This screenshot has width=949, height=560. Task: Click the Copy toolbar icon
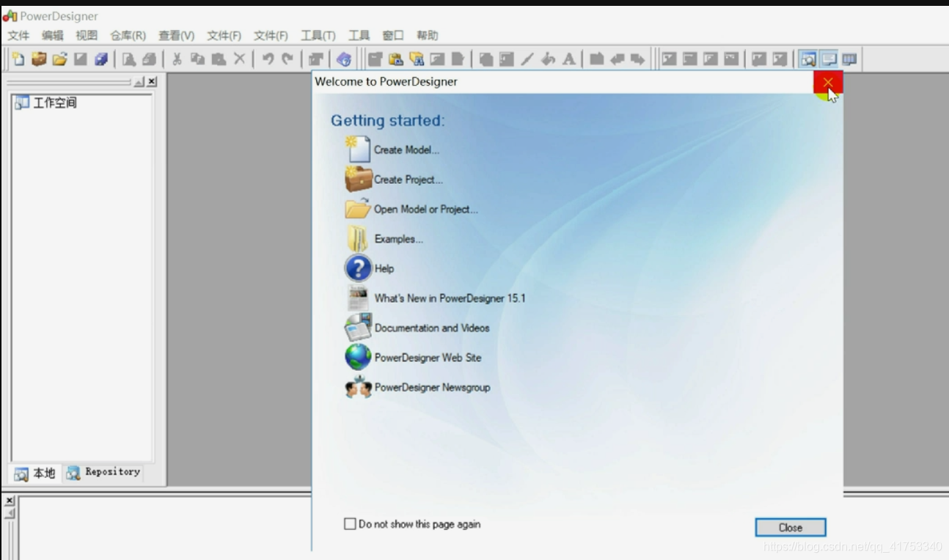pos(198,59)
